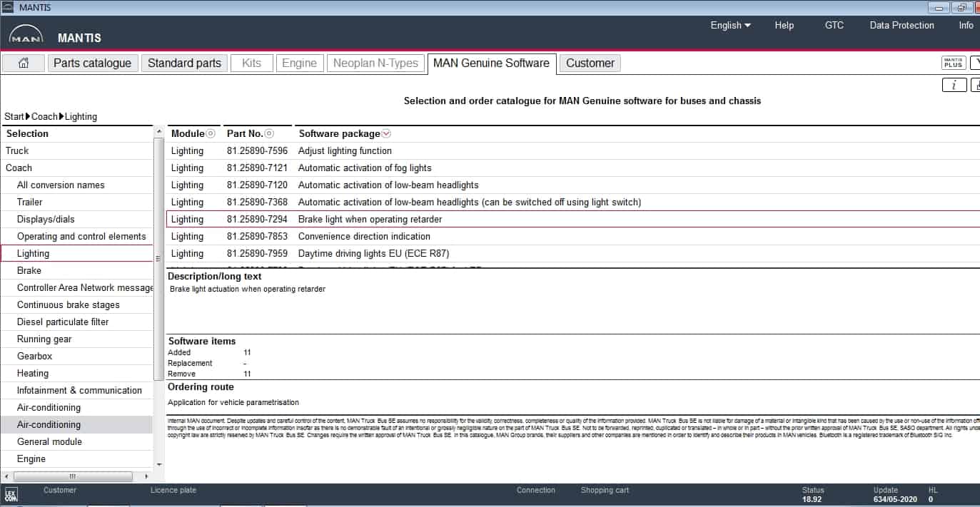The image size is (980, 507).
Task: Select Daytime driving lights EU row
Action: [x=572, y=253]
